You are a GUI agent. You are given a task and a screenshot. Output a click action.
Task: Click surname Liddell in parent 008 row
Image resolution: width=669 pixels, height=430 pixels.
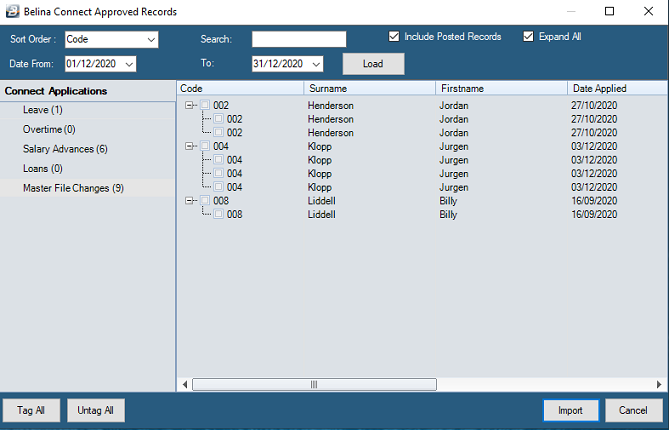pyautogui.click(x=321, y=201)
